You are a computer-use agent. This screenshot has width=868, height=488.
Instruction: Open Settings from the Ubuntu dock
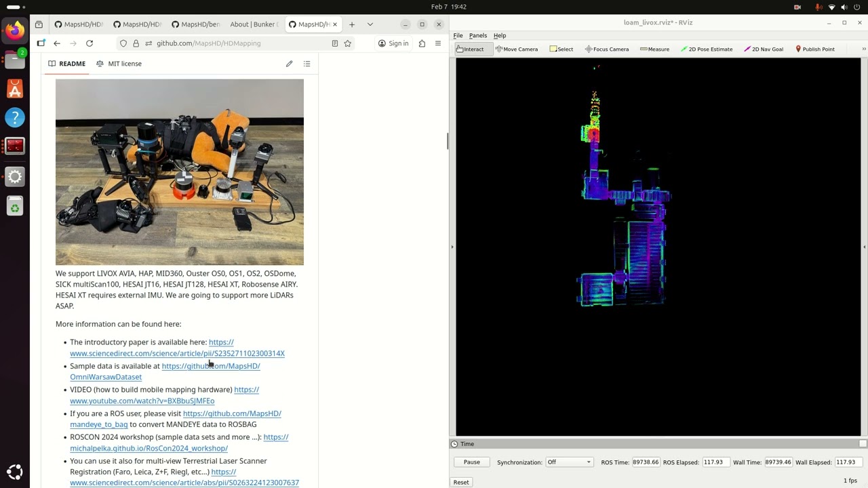(x=15, y=176)
